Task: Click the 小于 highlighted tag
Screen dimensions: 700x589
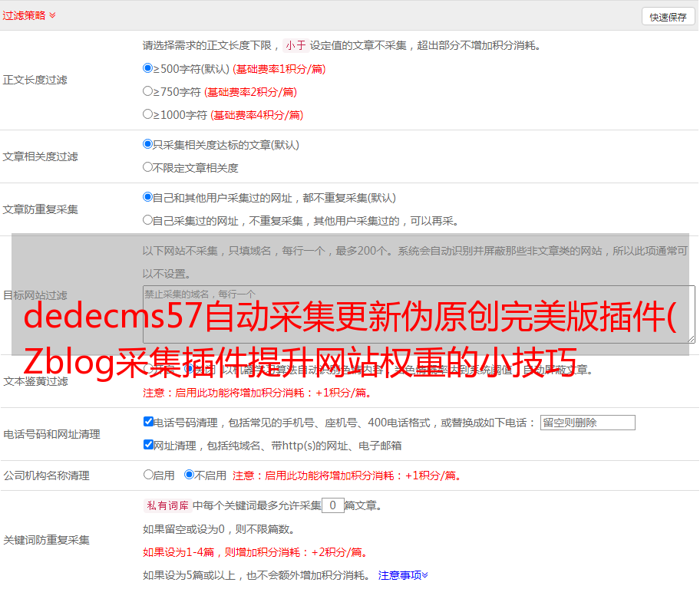Action: click(x=296, y=45)
